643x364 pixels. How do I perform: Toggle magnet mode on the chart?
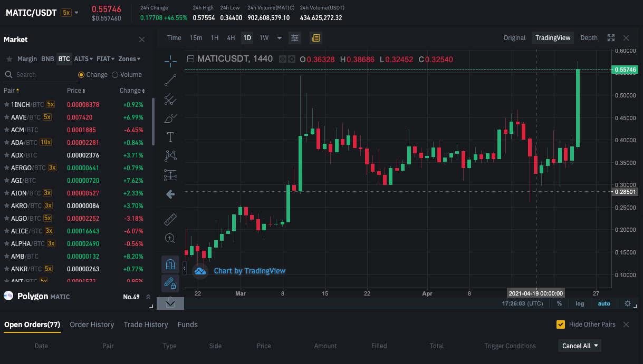pyautogui.click(x=170, y=264)
